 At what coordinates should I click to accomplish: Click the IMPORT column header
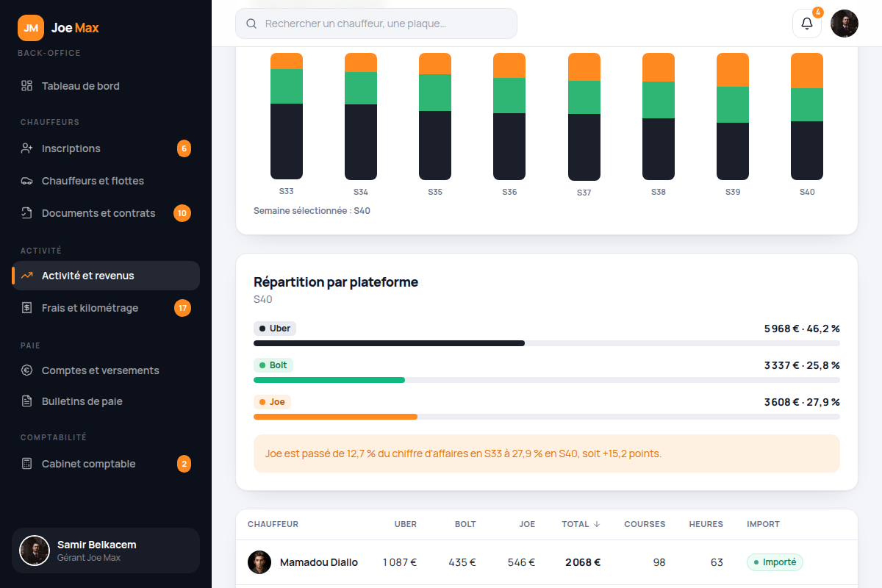coord(763,524)
